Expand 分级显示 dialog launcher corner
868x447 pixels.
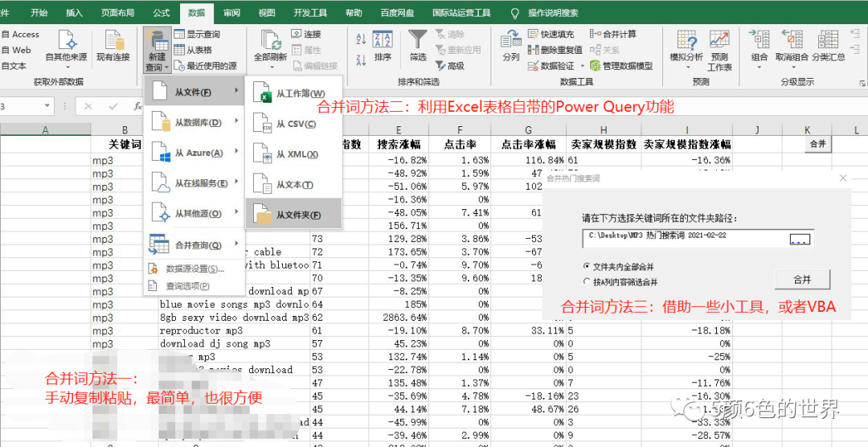click(x=862, y=83)
